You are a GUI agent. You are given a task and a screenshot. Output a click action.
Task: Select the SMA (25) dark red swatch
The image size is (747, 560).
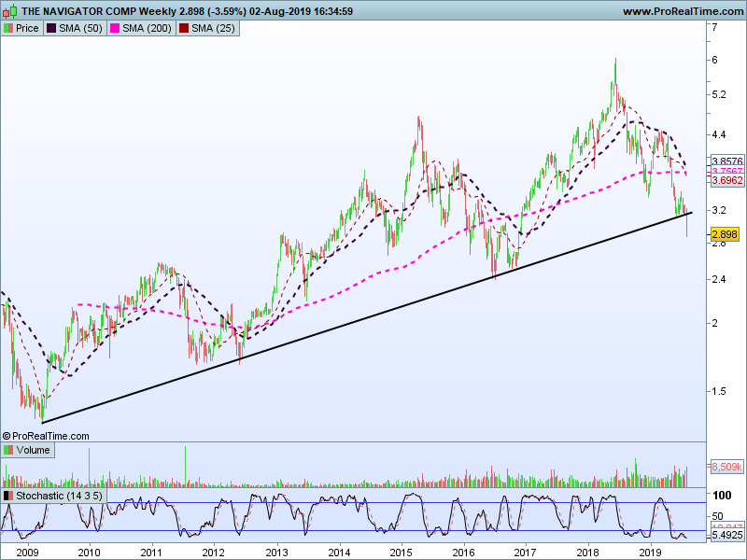pos(183,28)
